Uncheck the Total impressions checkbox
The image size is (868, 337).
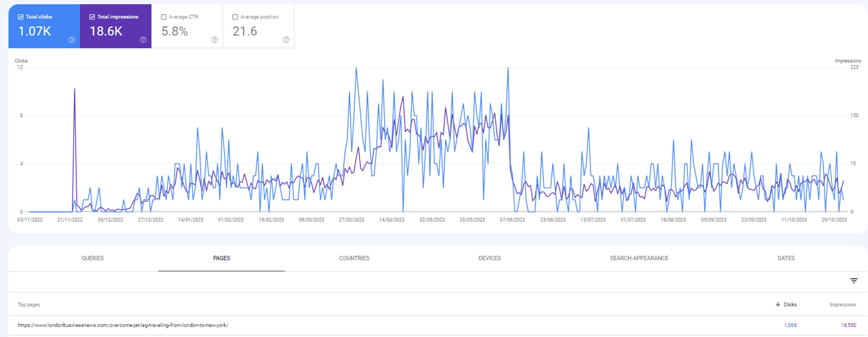click(x=93, y=17)
